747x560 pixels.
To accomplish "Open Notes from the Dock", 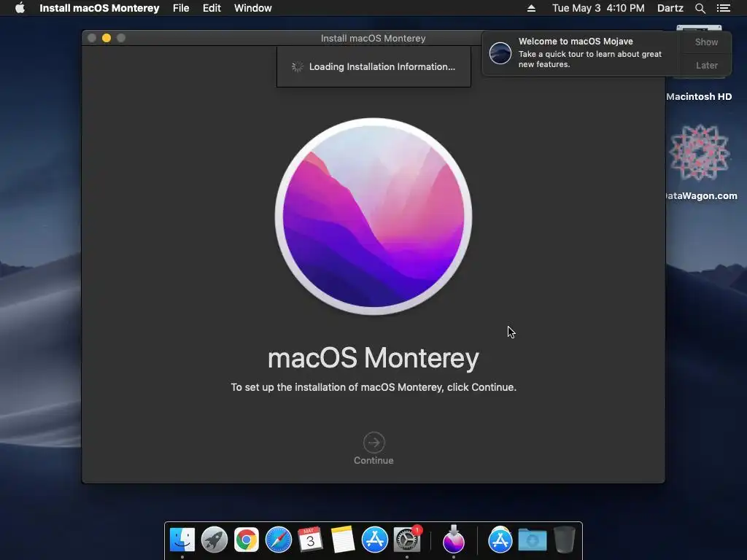I will [x=343, y=540].
